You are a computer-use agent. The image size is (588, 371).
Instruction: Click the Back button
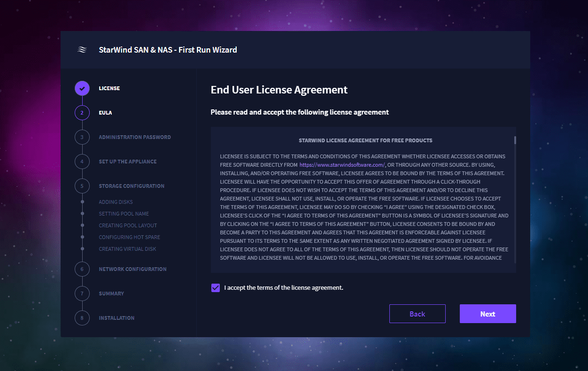click(418, 314)
